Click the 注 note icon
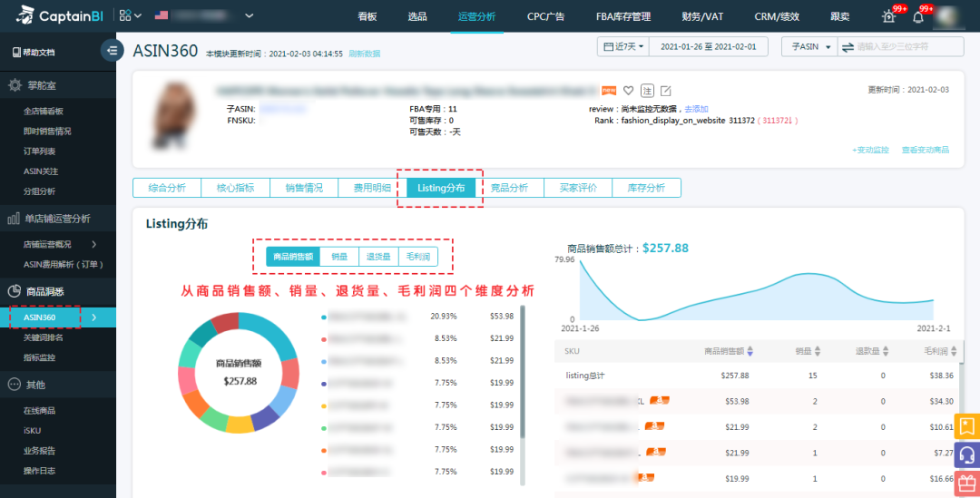Image resolution: width=980 pixels, height=498 pixels. pyautogui.click(x=648, y=91)
